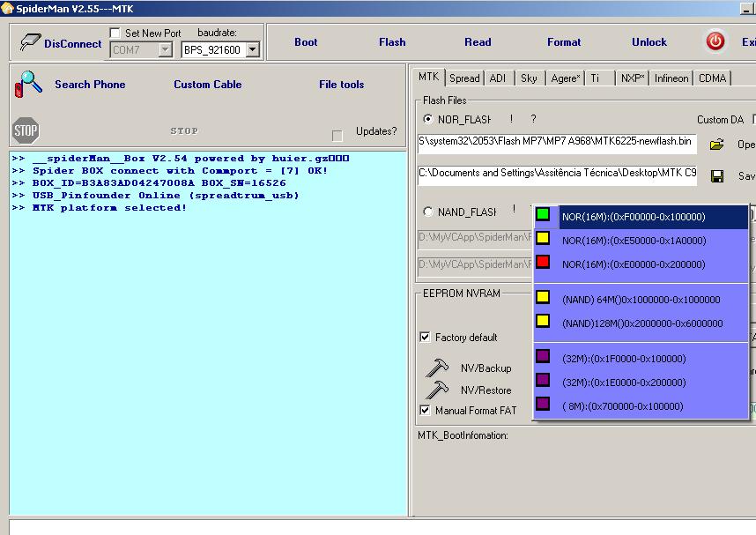
Task: Switch to the Infineon tab
Action: click(671, 78)
